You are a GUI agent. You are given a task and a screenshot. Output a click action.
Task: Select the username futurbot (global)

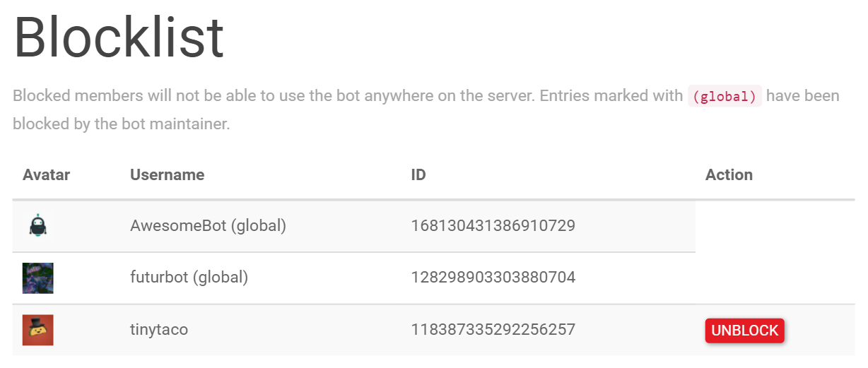click(x=189, y=278)
